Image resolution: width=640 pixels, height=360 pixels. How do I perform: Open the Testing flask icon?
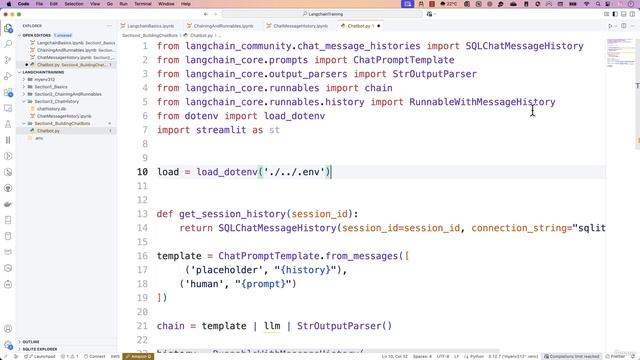click(x=8, y=124)
